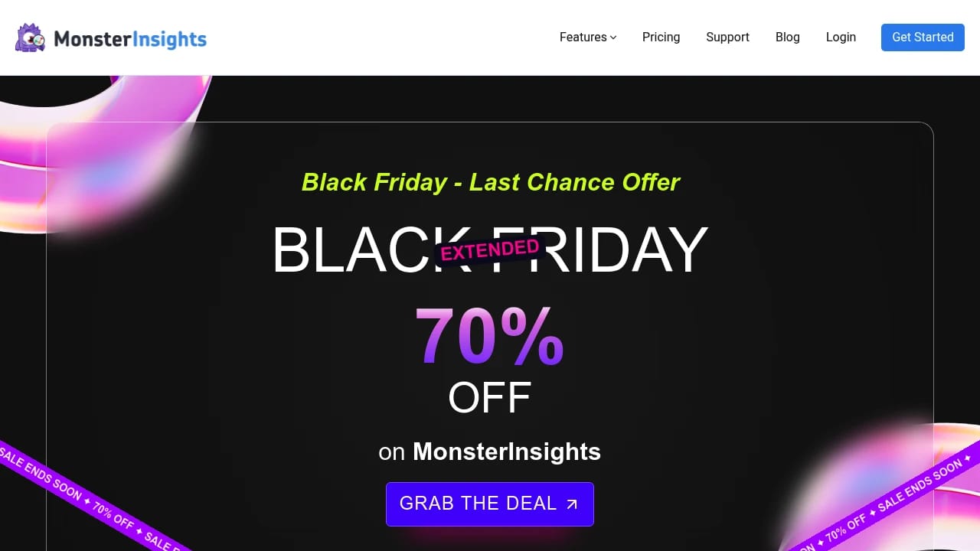Open the Blog from the navigation bar

coord(787,37)
